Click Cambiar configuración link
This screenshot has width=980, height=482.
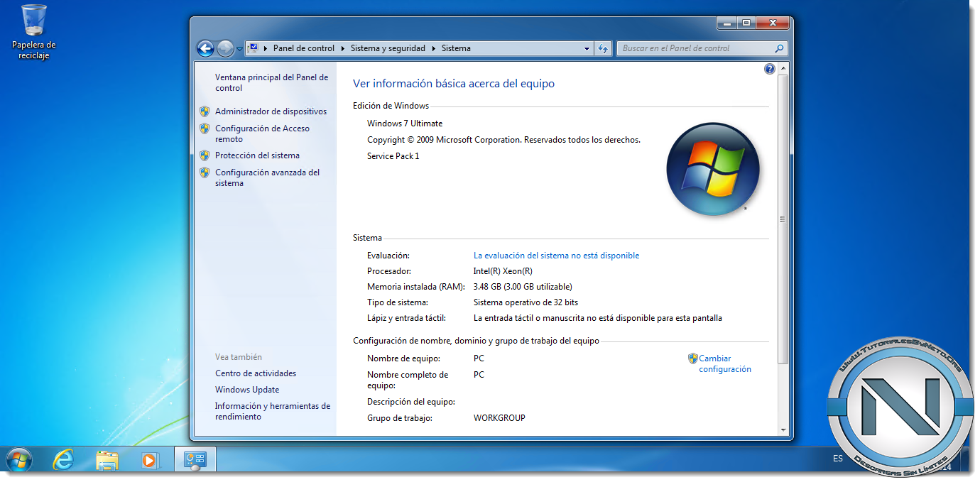click(724, 363)
